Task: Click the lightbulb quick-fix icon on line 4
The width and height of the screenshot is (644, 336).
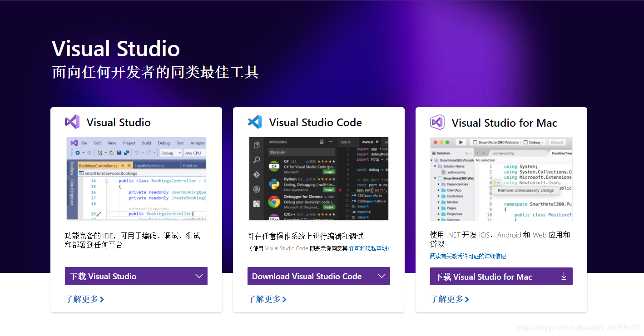Action: coord(495,183)
